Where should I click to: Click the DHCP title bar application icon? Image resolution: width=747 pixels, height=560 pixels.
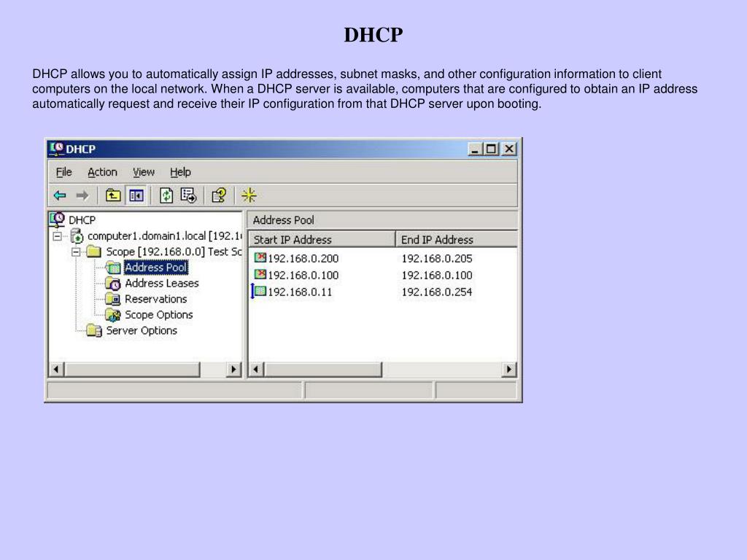pyautogui.click(x=56, y=148)
